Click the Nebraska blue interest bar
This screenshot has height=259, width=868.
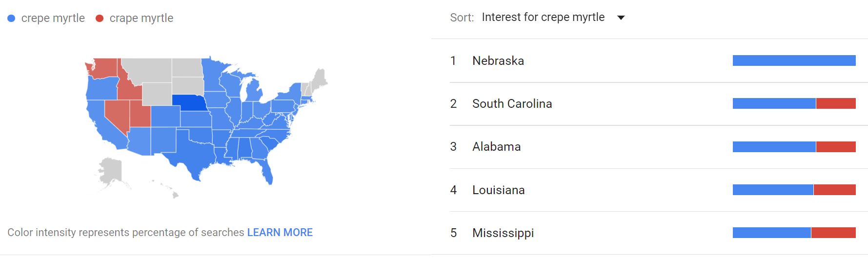click(794, 60)
